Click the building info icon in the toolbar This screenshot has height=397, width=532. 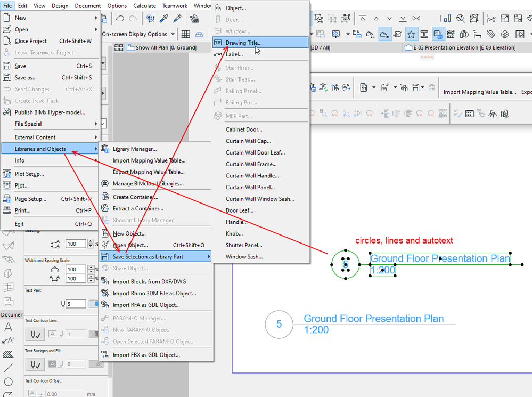464,34
